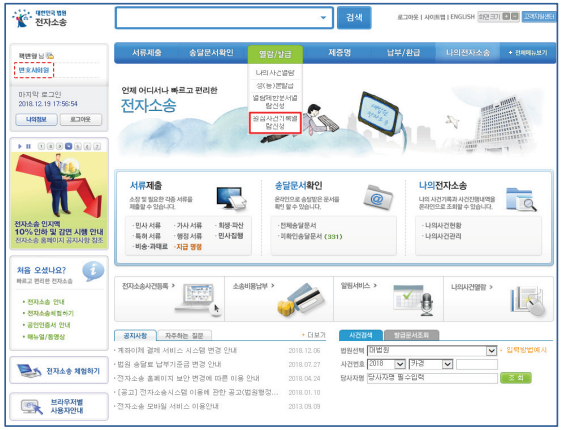Open the 고객지원센터 button
Image resolution: width=565 pixels, height=430 pixels.
coord(539,17)
